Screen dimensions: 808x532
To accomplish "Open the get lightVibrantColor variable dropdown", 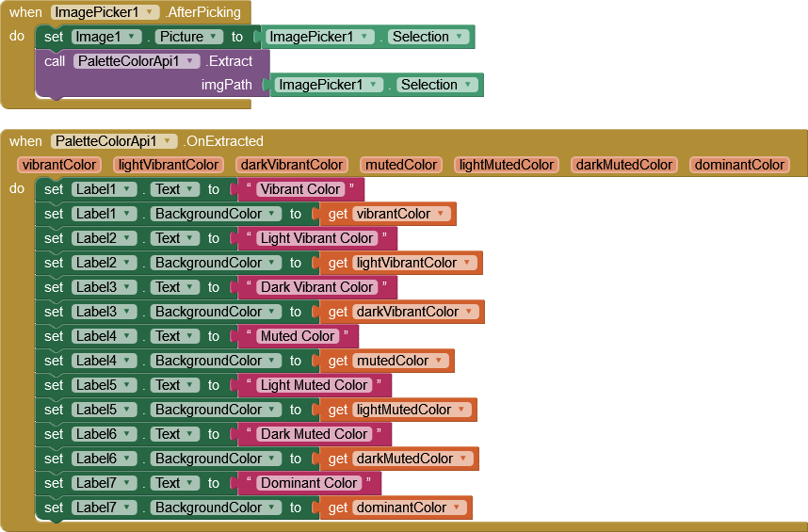I will click(414, 263).
